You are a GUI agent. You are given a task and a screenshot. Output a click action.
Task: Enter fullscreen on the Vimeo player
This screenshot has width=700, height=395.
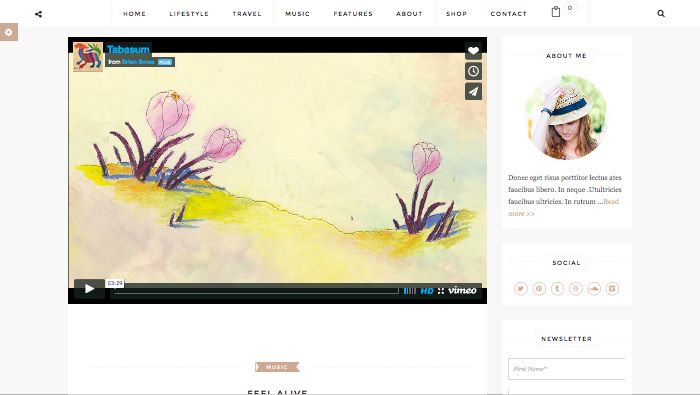441,291
